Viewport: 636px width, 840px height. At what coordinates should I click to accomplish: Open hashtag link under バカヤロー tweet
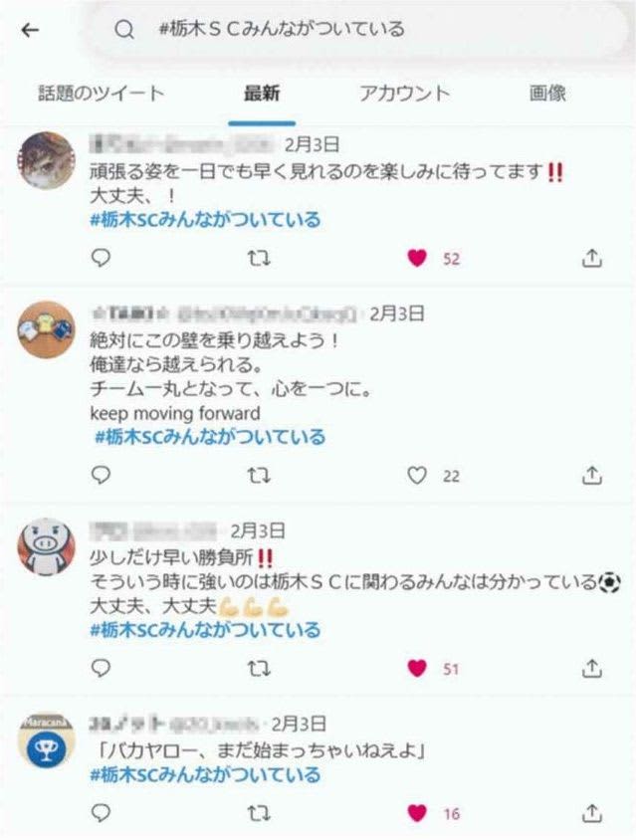(x=205, y=774)
